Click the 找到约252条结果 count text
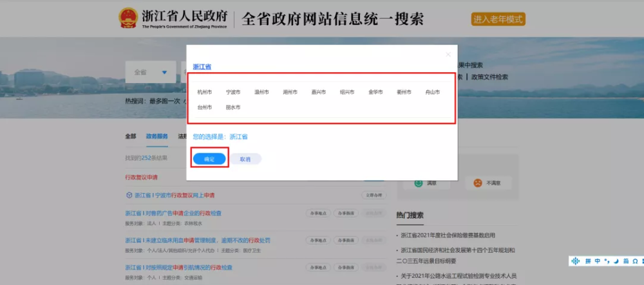The image size is (644, 285). click(146, 158)
